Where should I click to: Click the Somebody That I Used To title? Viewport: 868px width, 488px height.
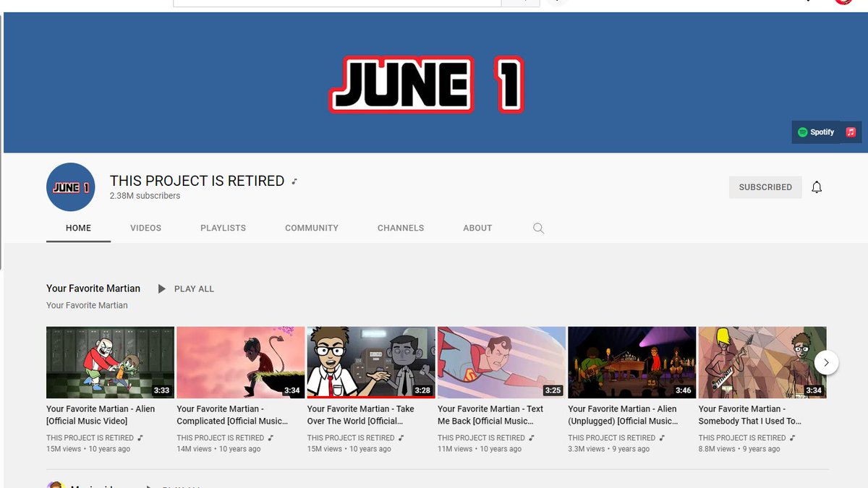point(750,415)
